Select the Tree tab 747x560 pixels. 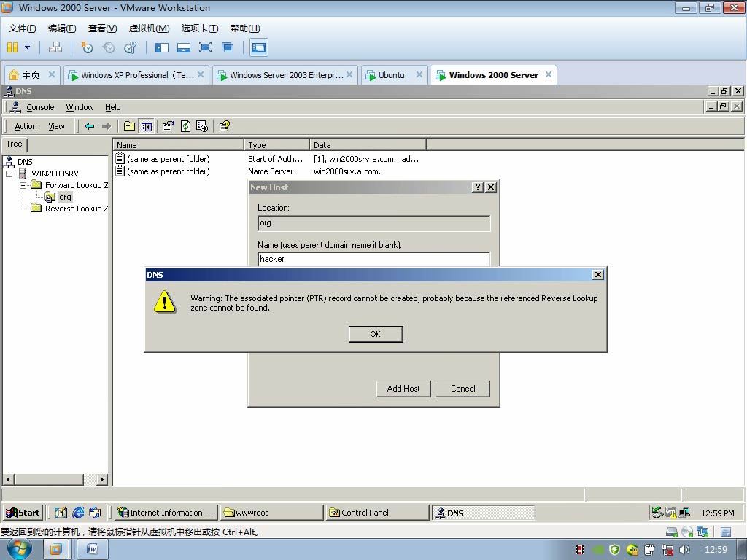15,144
